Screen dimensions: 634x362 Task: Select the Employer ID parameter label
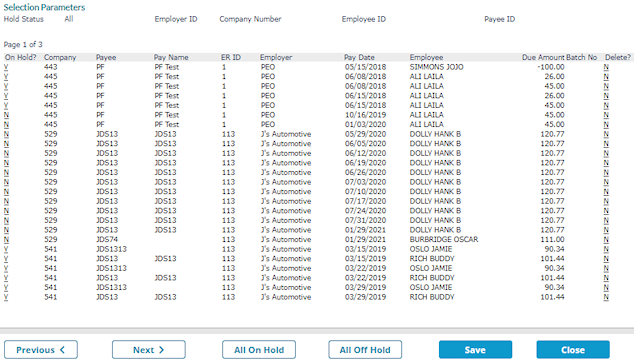[176, 19]
